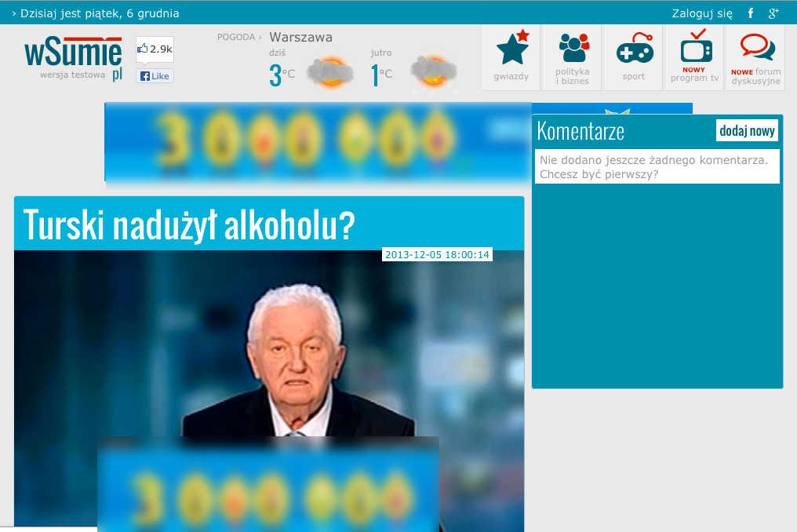
Task: Open the headline Turski nadużył alkoholu?
Action: pos(190,224)
